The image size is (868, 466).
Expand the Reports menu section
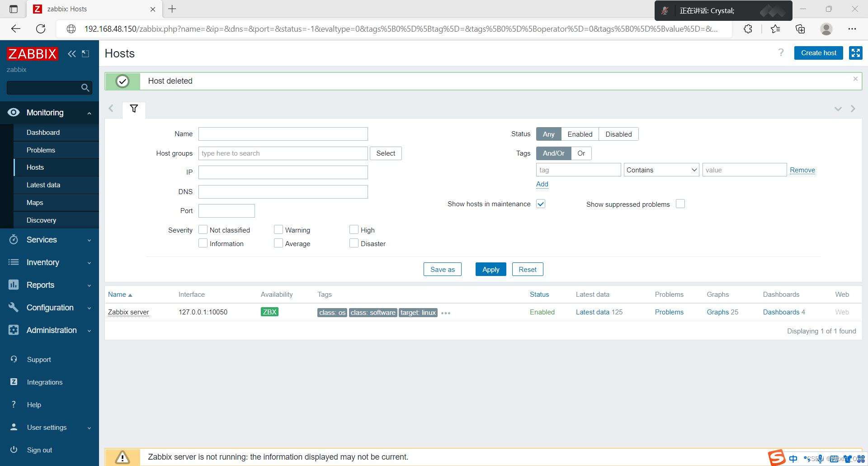[x=89, y=285]
